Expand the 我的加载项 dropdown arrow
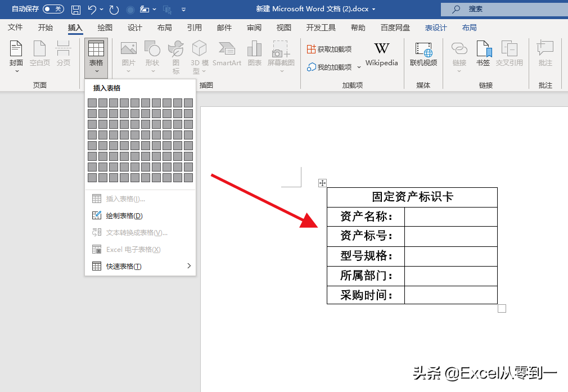 (359, 67)
